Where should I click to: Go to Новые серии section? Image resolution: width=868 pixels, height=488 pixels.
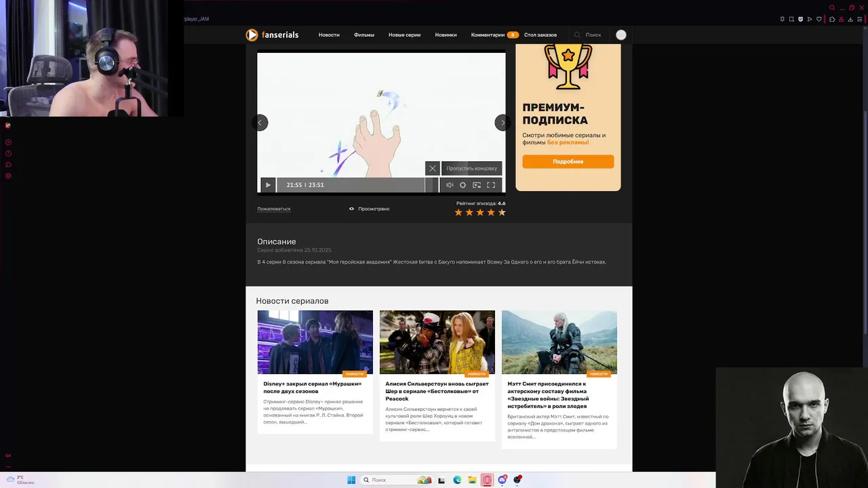point(404,35)
